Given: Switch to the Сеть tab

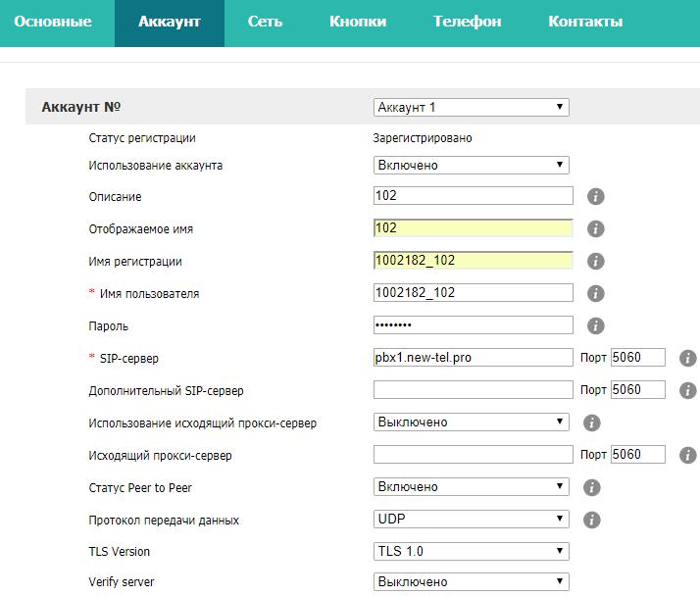Looking at the screenshot, I should click(x=266, y=22).
